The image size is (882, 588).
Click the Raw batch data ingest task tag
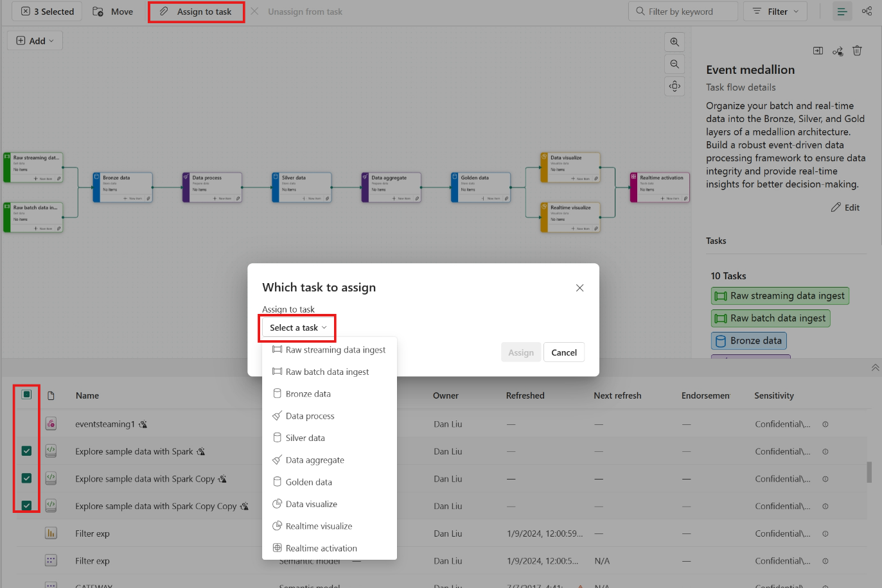pos(771,318)
